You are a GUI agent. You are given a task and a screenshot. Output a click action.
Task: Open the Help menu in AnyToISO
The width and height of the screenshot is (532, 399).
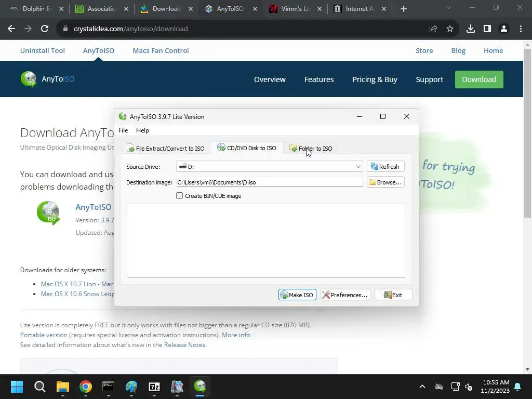(142, 130)
